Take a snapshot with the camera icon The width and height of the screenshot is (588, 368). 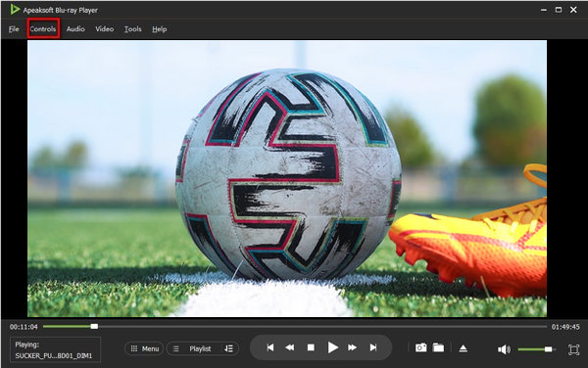click(x=420, y=347)
